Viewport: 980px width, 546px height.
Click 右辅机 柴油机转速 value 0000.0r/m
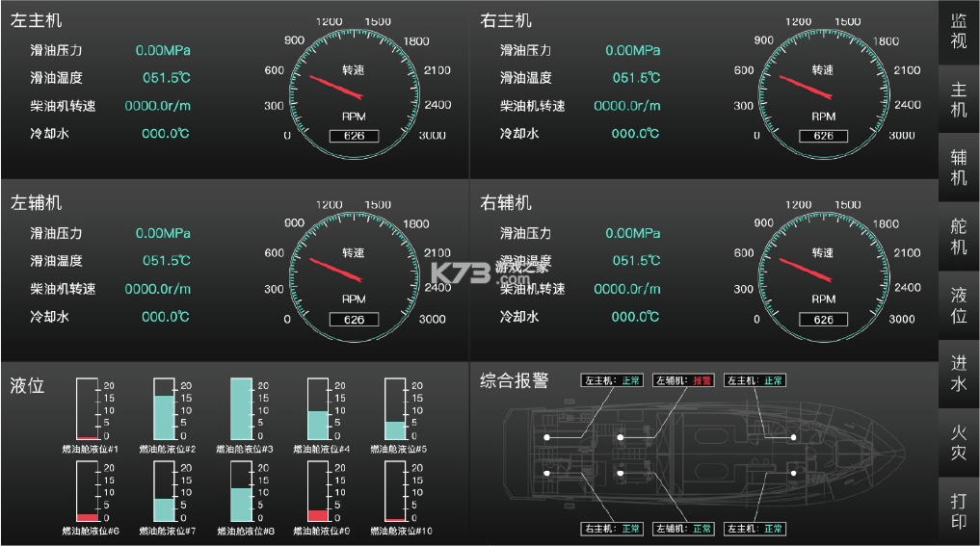tap(627, 289)
